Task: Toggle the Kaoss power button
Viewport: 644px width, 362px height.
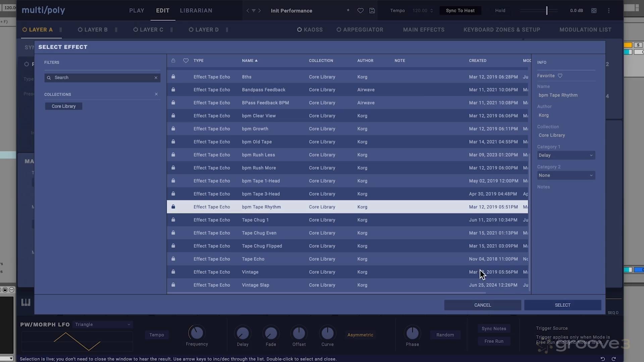Action: click(x=300, y=29)
